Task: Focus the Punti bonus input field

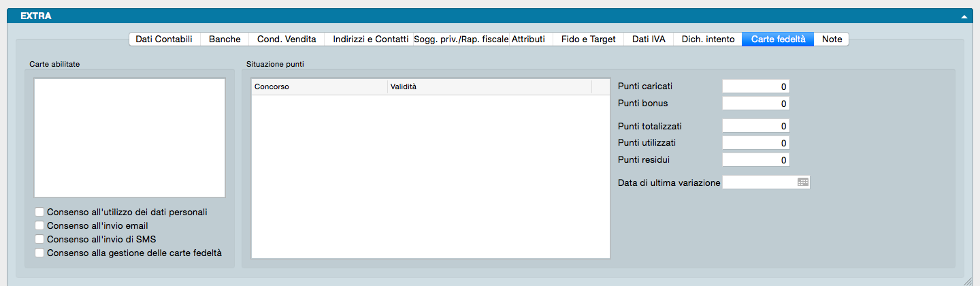Action: [755, 104]
